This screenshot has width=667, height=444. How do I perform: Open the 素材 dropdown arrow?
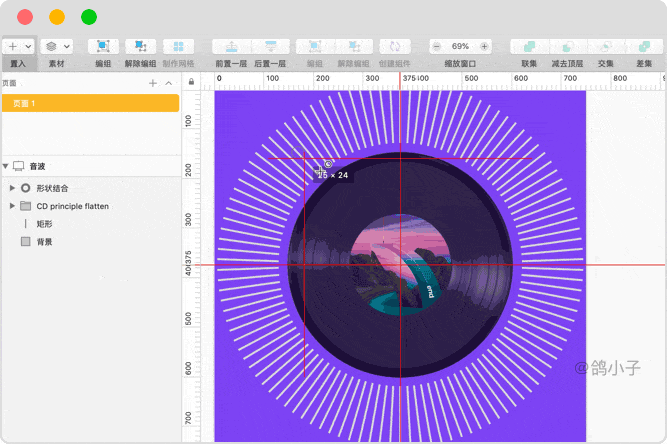point(67,46)
